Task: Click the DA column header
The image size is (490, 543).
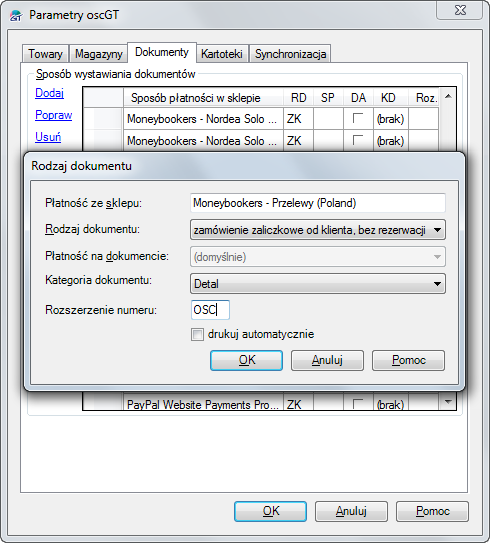Action: [x=358, y=98]
